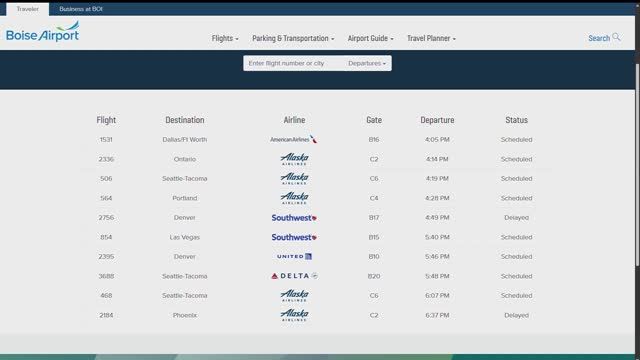
Task: Expand the Parking & Transportation menu
Action: (293, 38)
